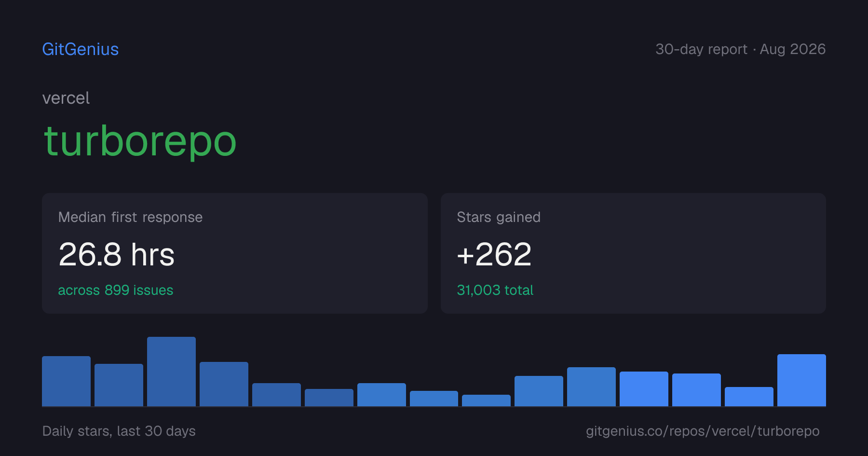Click the final bar of the daily stars chart
Screen dimensions: 868x456
point(801,380)
